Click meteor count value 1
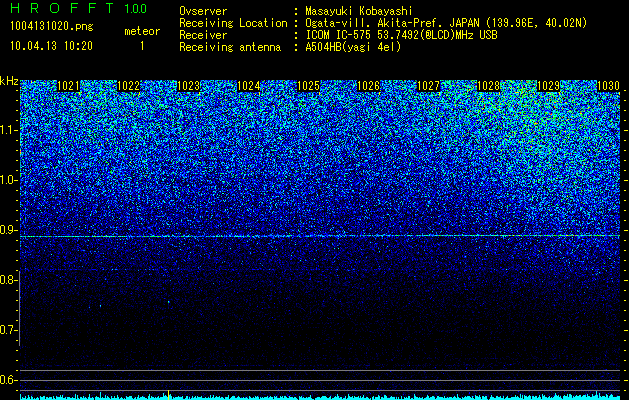This screenshot has height=400, width=629. (142, 46)
